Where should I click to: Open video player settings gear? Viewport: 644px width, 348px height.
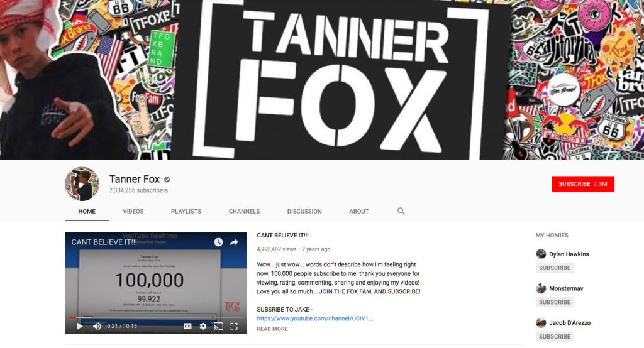pos(203,326)
